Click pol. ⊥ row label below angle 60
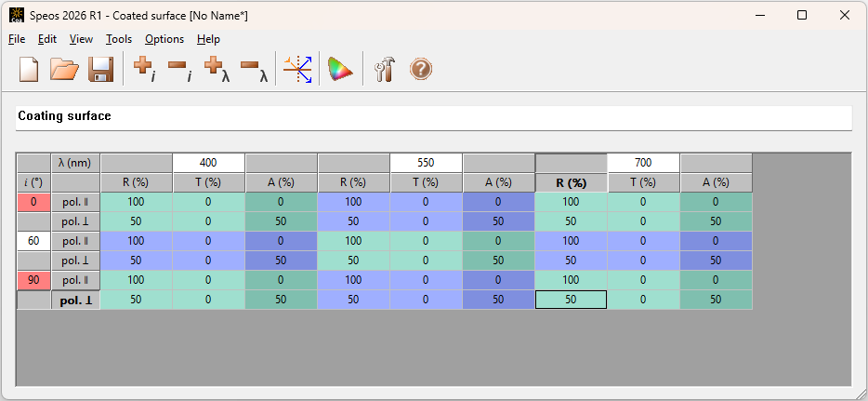868x401 pixels. pyautogui.click(x=75, y=261)
